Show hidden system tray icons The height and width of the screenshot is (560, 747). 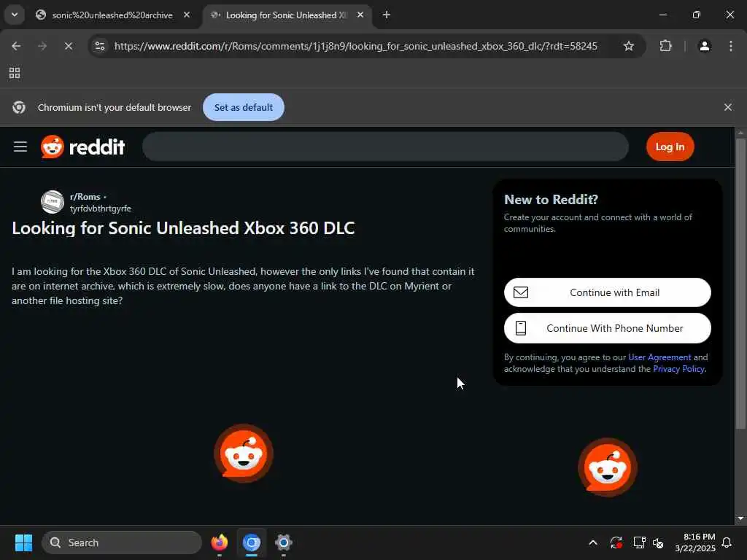592,542
